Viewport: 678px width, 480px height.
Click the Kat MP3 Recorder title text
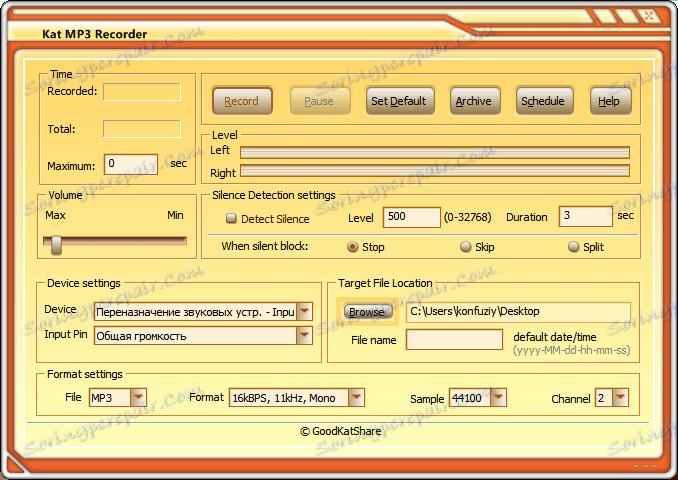click(x=95, y=34)
